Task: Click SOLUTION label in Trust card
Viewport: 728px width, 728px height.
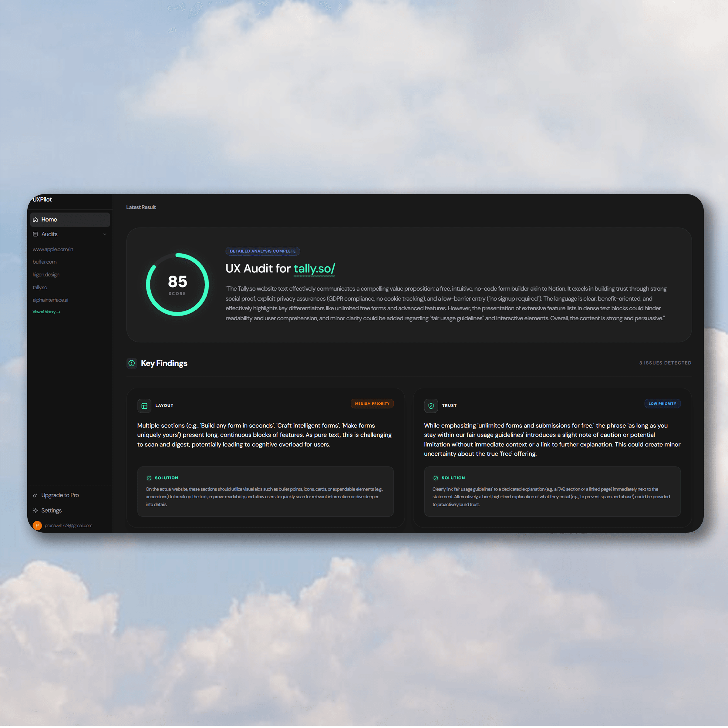Action: click(x=453, y=478)
